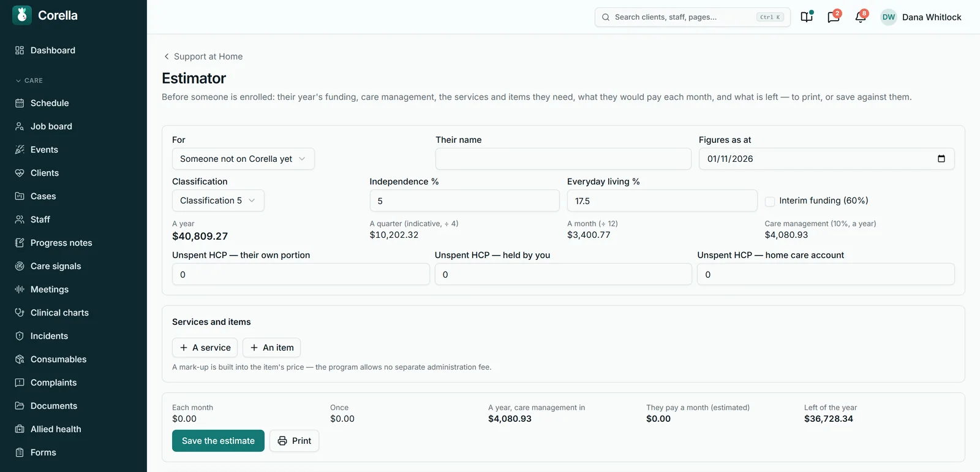Click the Schedule calendar icon
This screenshot has width=980, height=472.
[x=20, y=103]
